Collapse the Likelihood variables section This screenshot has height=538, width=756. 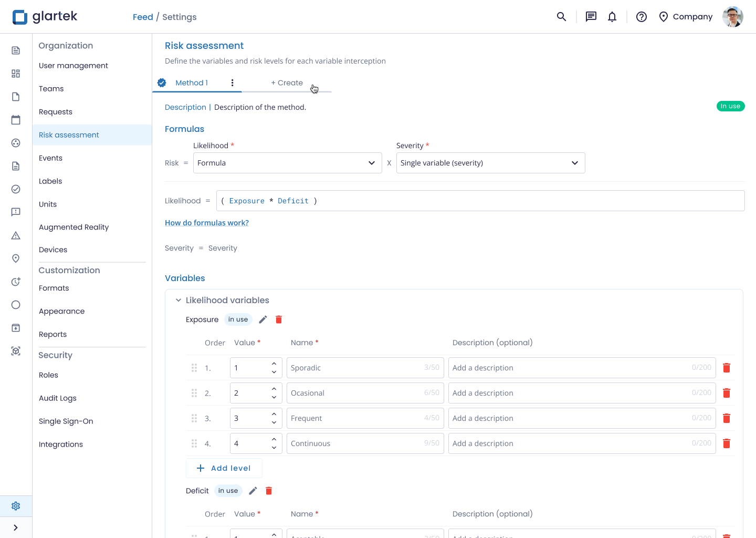178,300
